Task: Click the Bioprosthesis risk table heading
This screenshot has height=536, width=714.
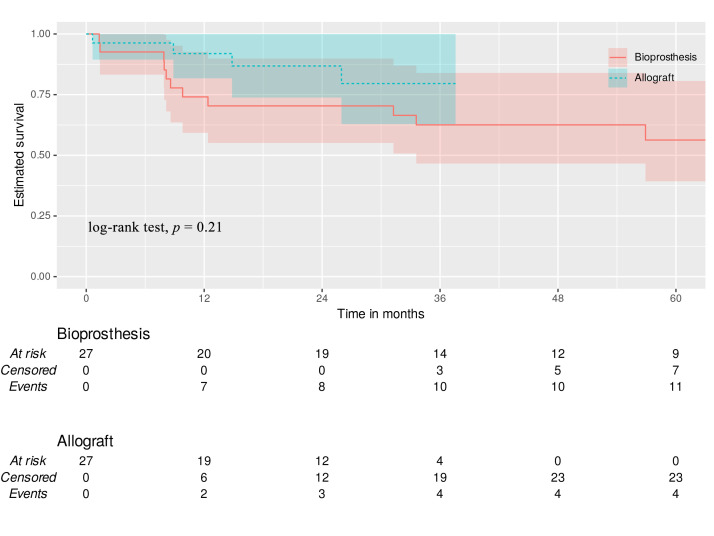Action: click(103, 334)
